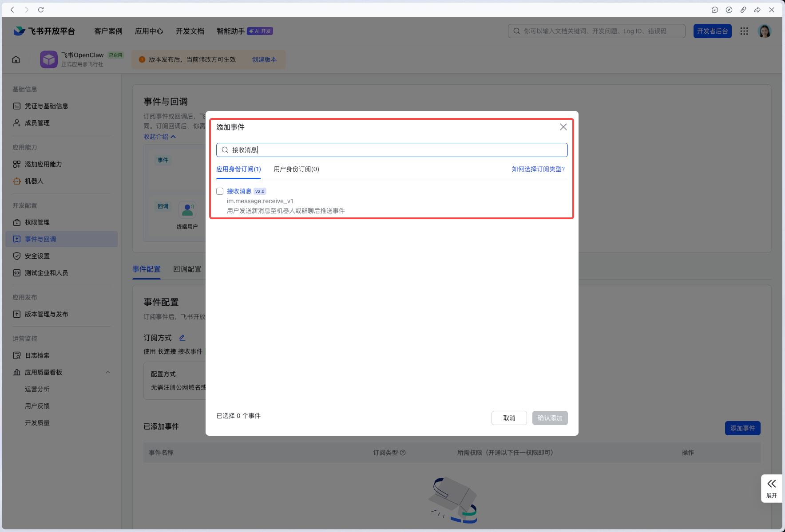785x532 pixels.
Task: Check the 接收消息 v2.0 event checkbox
Action: pyautogui.click(x=220, y=191)
